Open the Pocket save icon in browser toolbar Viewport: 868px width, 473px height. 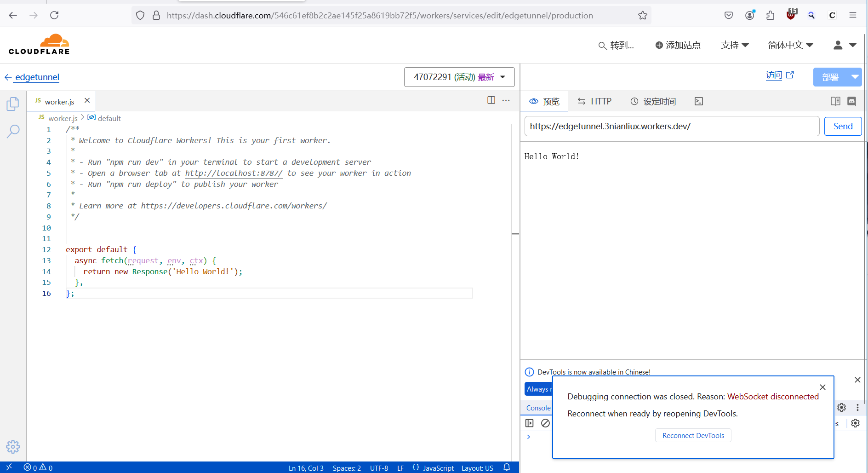tap(729, 15)
